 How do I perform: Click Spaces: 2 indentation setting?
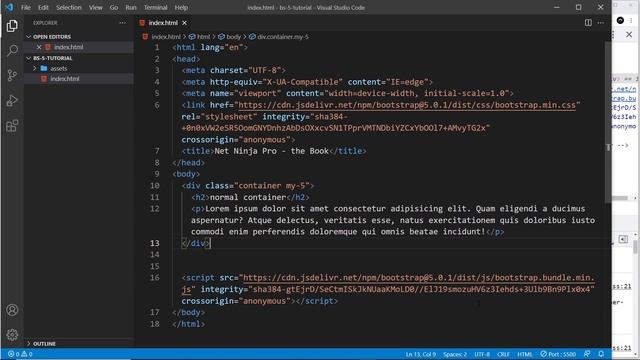tap(455, 354)
